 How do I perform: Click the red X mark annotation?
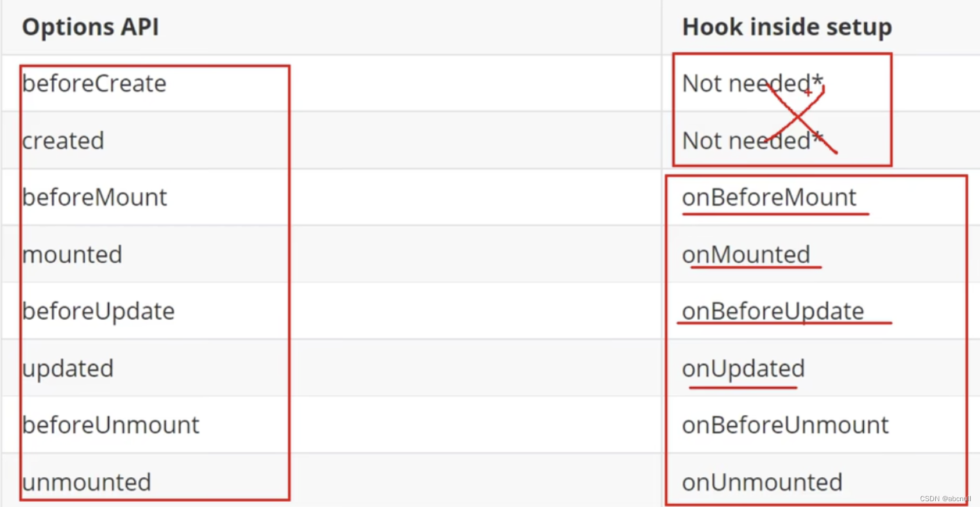pyautogui.click(x=801, y=118)
